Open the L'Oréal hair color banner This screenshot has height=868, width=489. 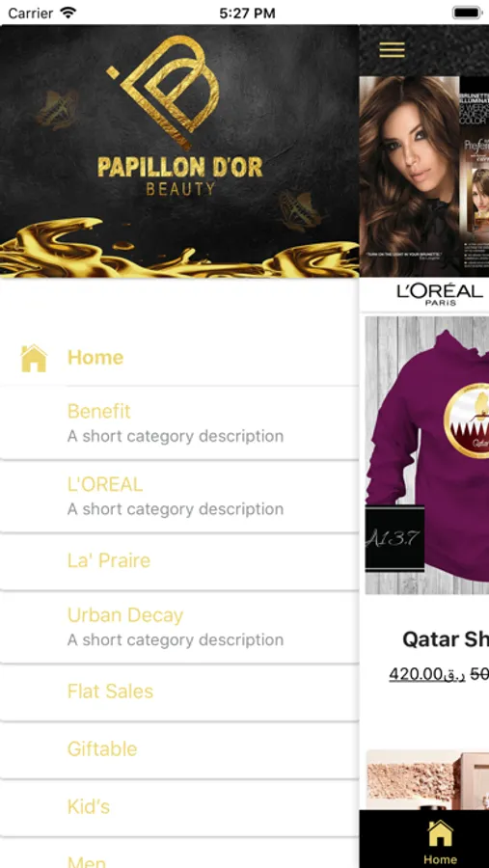coord(424,176)
